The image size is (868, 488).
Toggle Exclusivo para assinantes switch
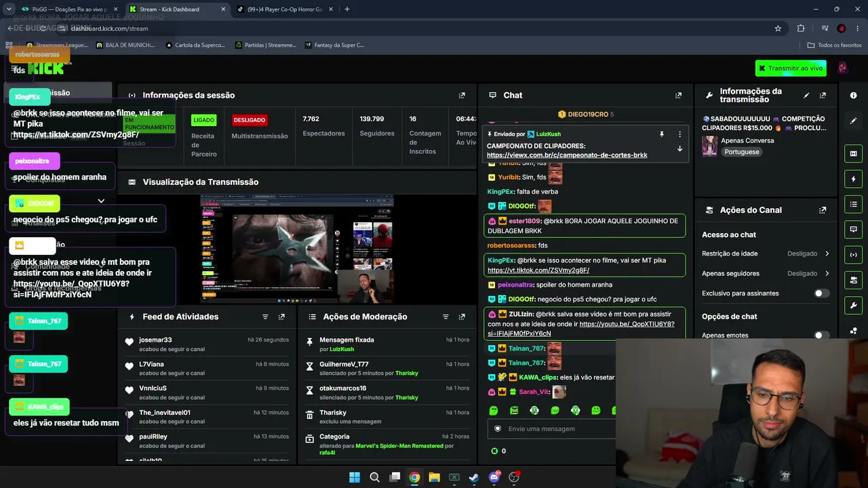(x=821, y=293)
